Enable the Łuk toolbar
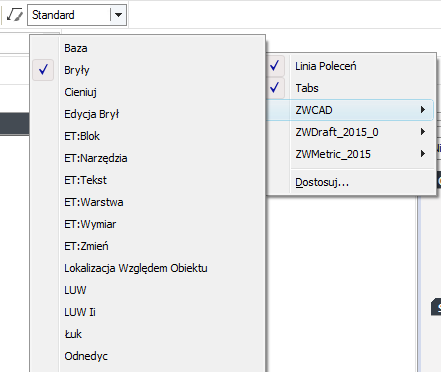Screen dimensions: 441x372 click(148, 334)
